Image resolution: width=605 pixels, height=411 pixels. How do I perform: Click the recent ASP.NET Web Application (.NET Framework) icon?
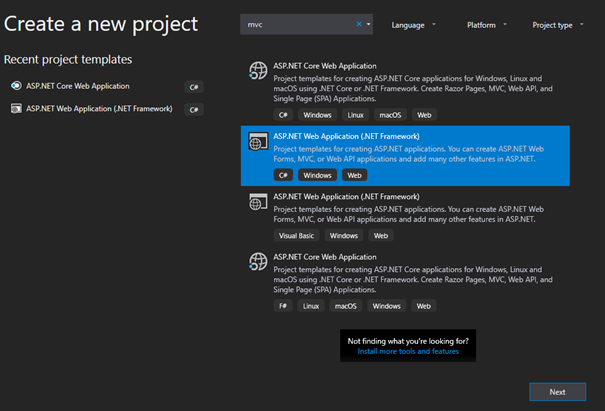[x=16, y=108]
